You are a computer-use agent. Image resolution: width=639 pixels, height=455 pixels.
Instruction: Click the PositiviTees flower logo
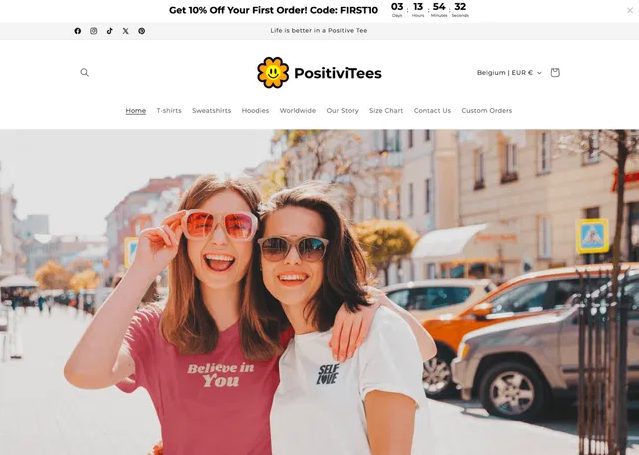(273, 73)
